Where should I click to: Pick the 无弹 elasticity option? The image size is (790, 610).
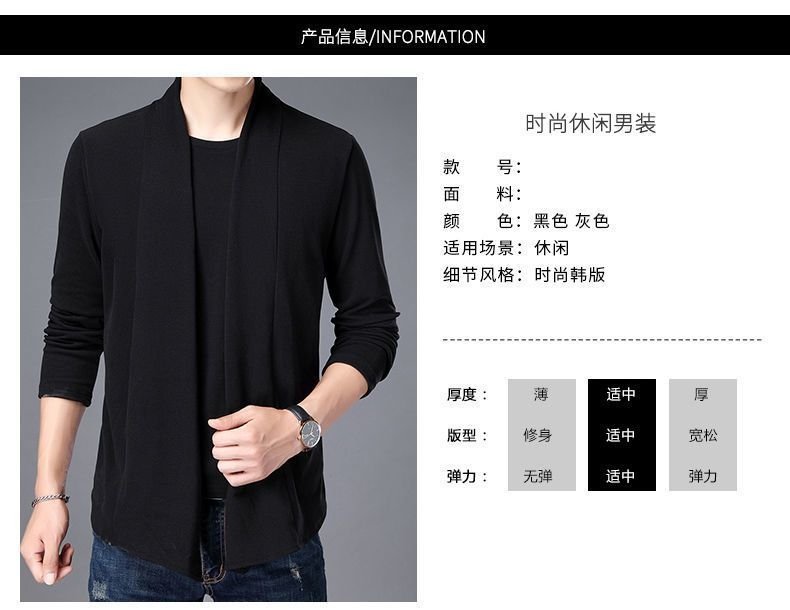coord(538,476)
